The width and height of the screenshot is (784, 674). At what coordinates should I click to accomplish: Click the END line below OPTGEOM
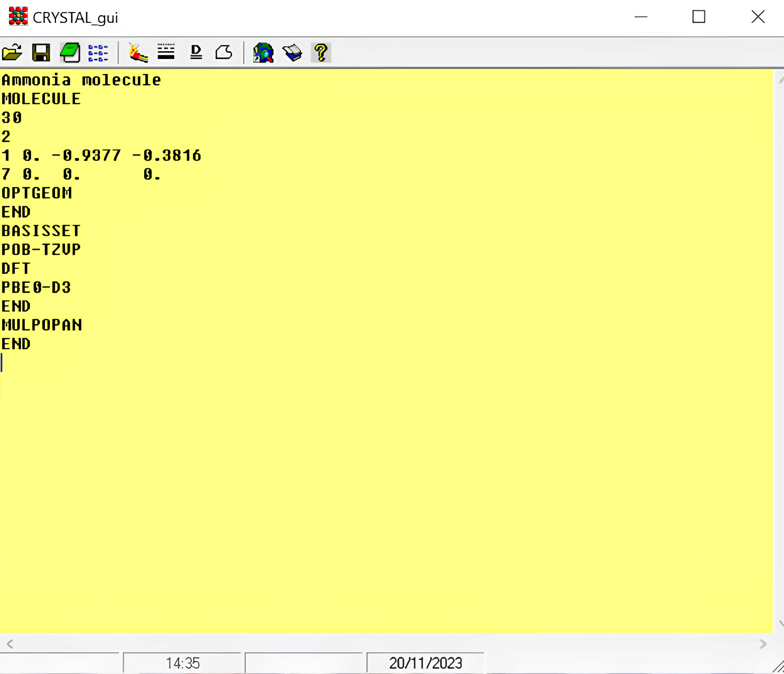click(x=16, y=212)
